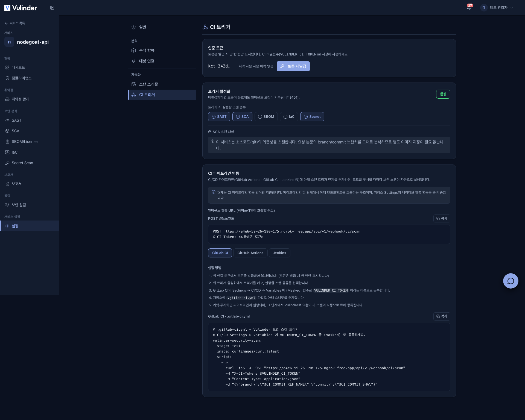Viewport: 525px width, 420px height.
Task: Copy the POST 엔드포인트 URL
Action: [x=442, y=218]
